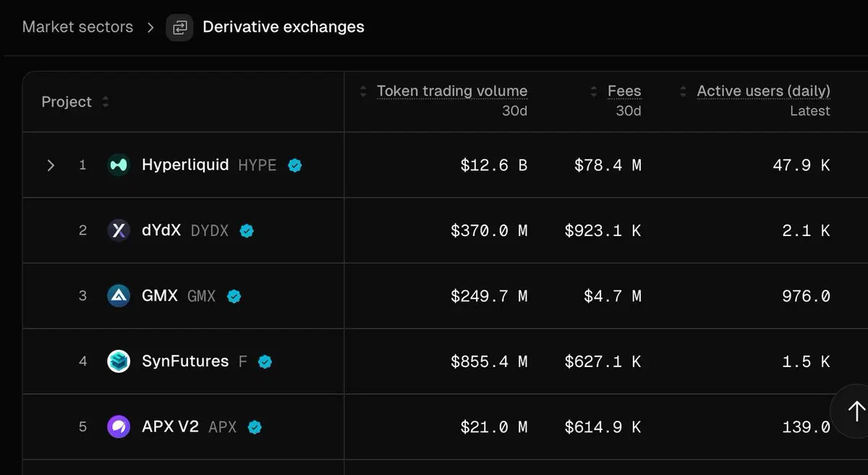Click the SynFutures project logo icon
The width and height of the screenshot is (868, 475).
pyautogui.click(x=119, y=361)
